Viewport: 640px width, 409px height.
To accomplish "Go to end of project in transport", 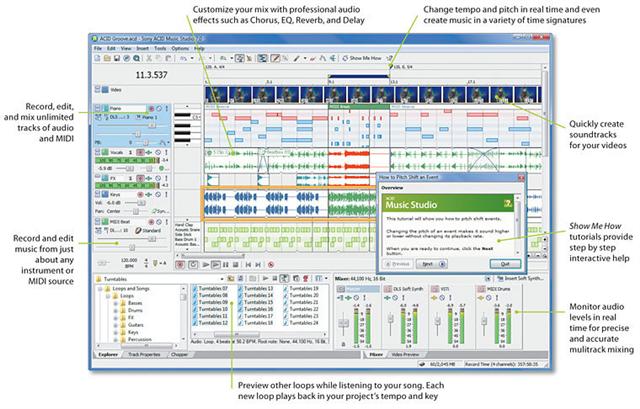I will point(258,265).
